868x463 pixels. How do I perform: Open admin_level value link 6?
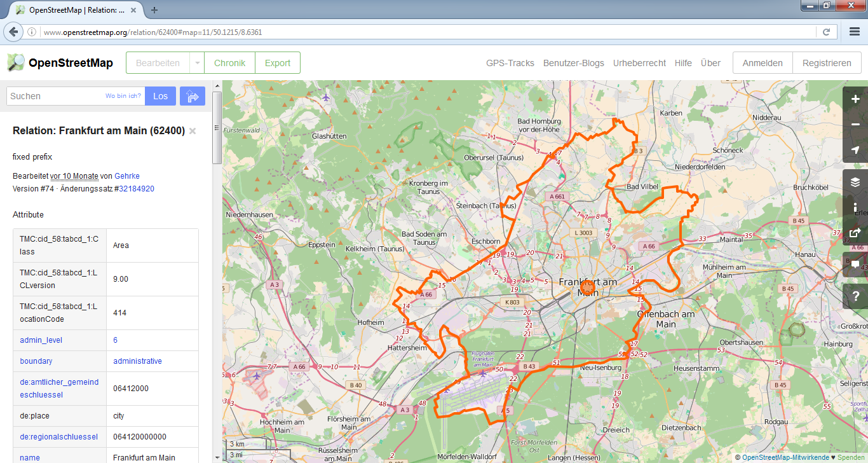[x=116, y=340]
